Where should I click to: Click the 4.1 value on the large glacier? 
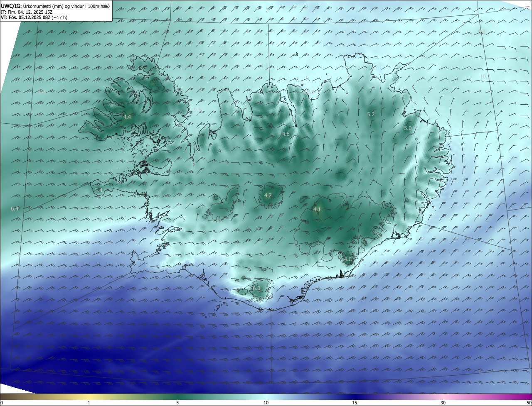click(317, 209)
